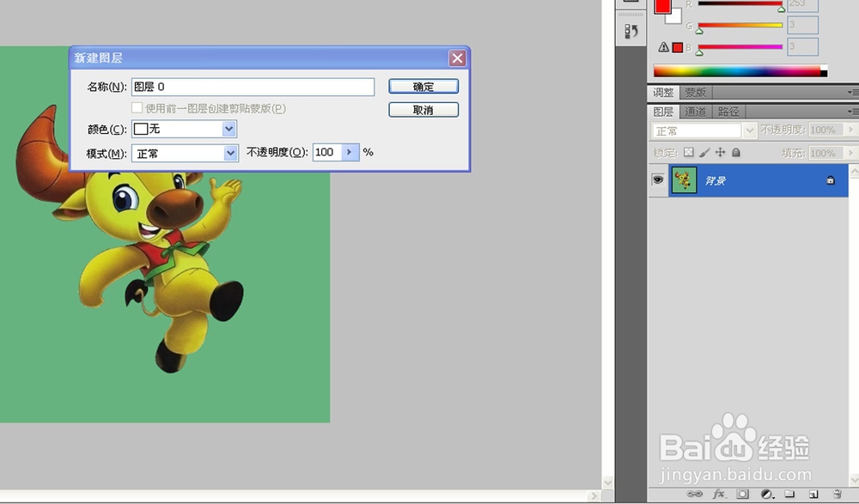Click the R channel slider handle
Screen dimensions: 859x504
click(782, 9)
